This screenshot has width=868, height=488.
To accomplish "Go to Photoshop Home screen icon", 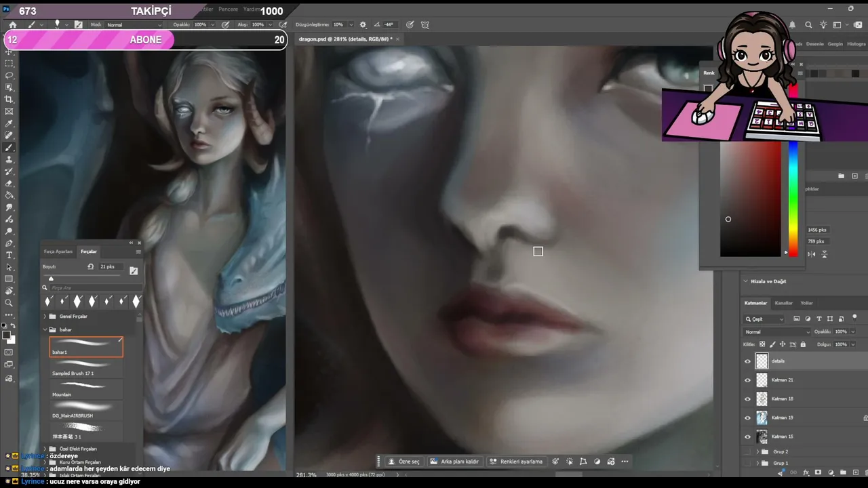I will pyautogui.click(x=12, y=25).
